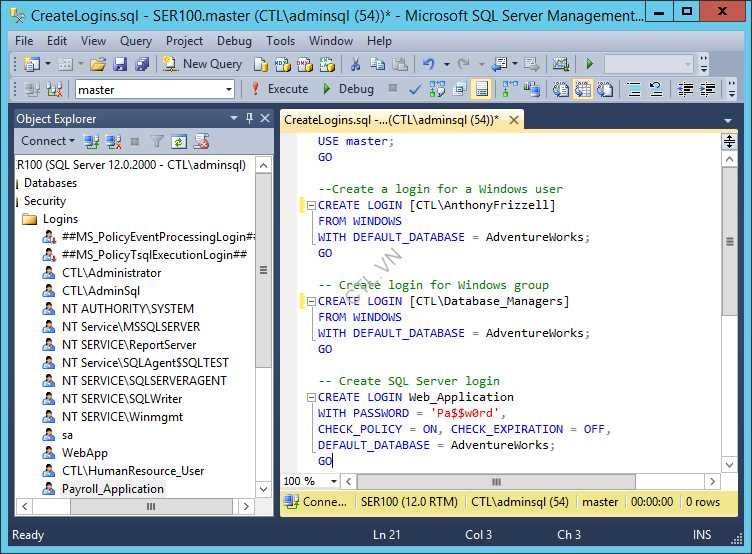Screen dimensions: 752x554
Task: Close the CreateLogins.sql tab
Action: [x=514, y=120]
